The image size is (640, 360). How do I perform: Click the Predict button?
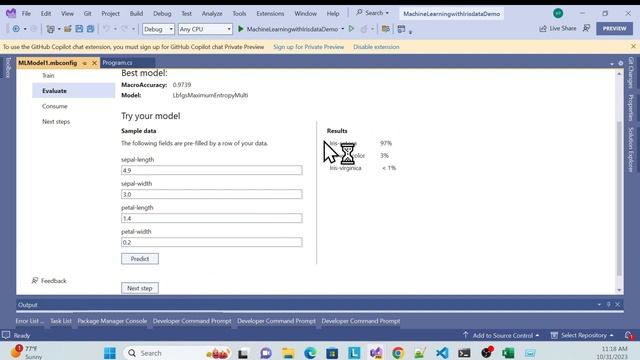(x=140, y=259)
